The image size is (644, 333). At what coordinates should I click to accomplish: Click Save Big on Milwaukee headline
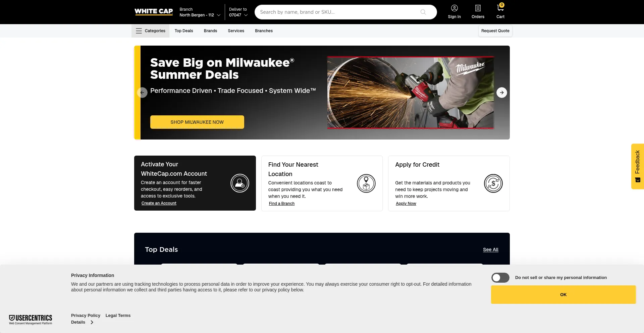click(x=222, y=68)
